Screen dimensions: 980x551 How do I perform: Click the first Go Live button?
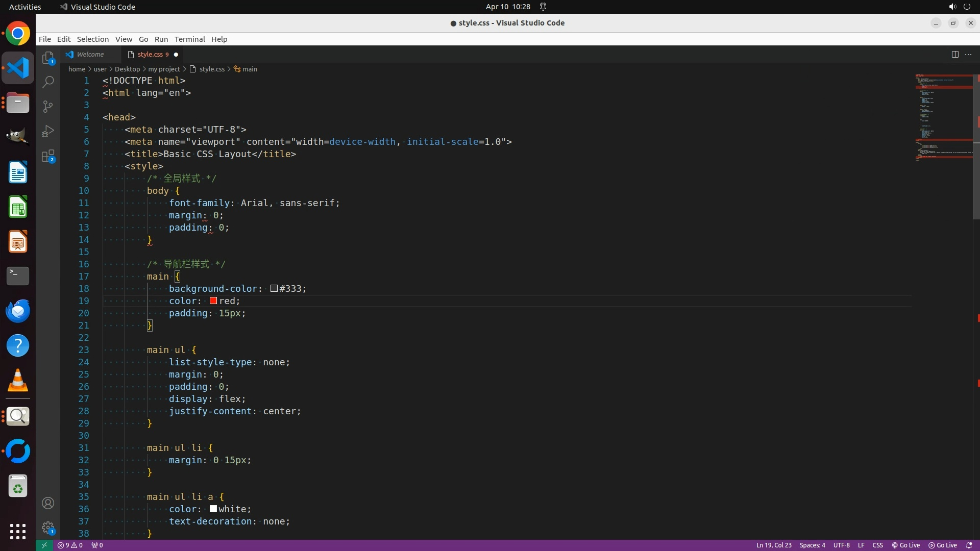point(905,545)
